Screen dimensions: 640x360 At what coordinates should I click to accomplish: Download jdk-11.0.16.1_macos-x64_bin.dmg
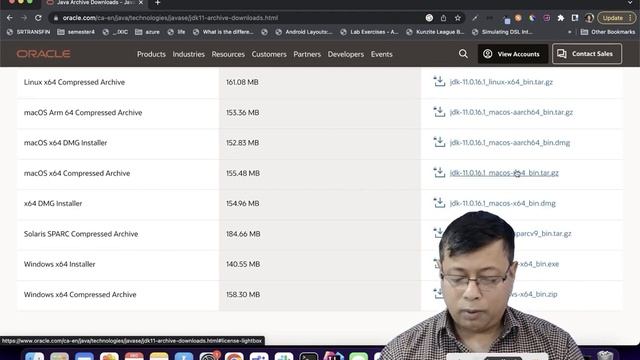point(502,203)
